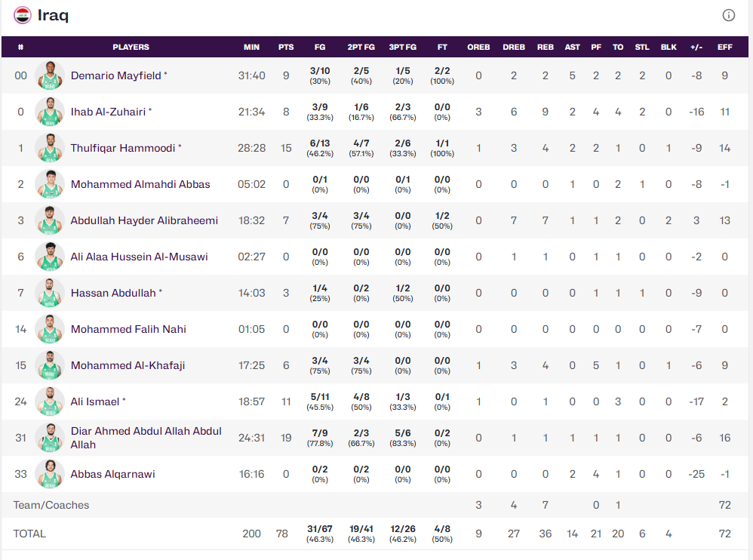
Task: Click the +/- column header
Action: point(696,47)
